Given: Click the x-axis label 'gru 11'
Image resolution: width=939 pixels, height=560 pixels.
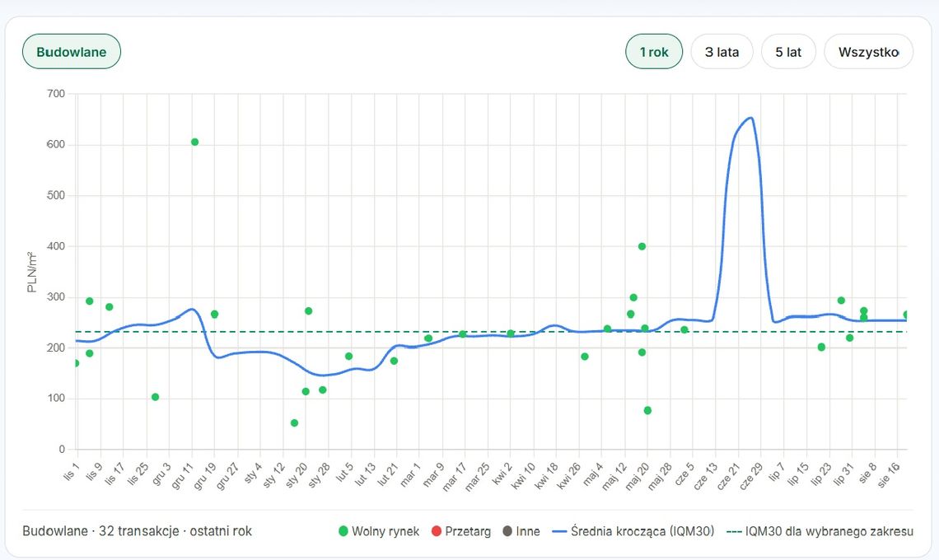Looking at the screenshot, I should coord(181,476).
